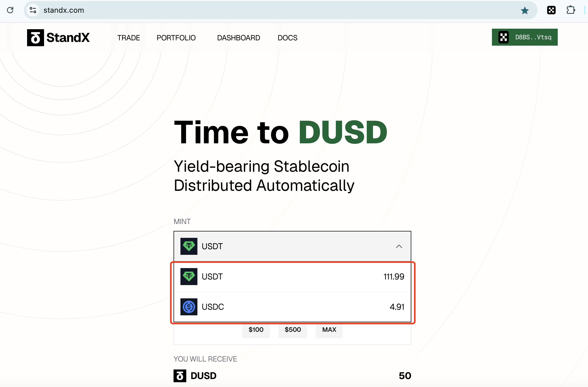Open the DOCS menu item
The height and width of the screenshot is (387, 588).
click(288, 38)
